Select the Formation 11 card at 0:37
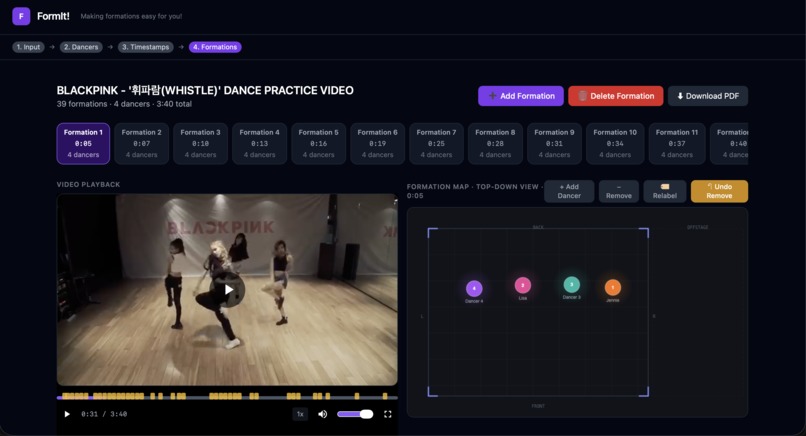 [677, 143]
